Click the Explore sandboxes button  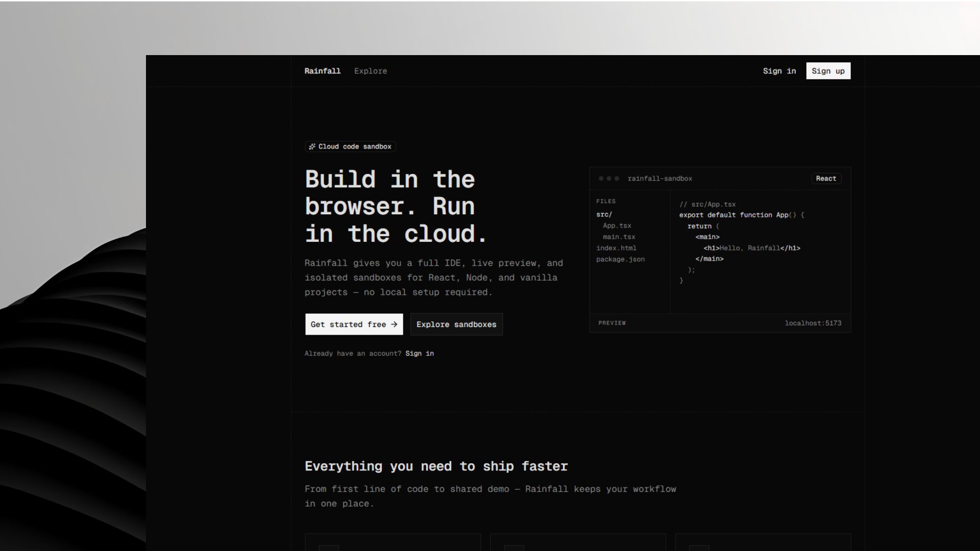click(456, 324)
